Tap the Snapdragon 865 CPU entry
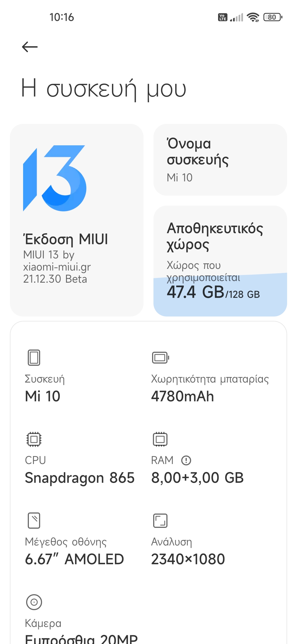Screen dimensions: 297x644 [x=80, y=477]
